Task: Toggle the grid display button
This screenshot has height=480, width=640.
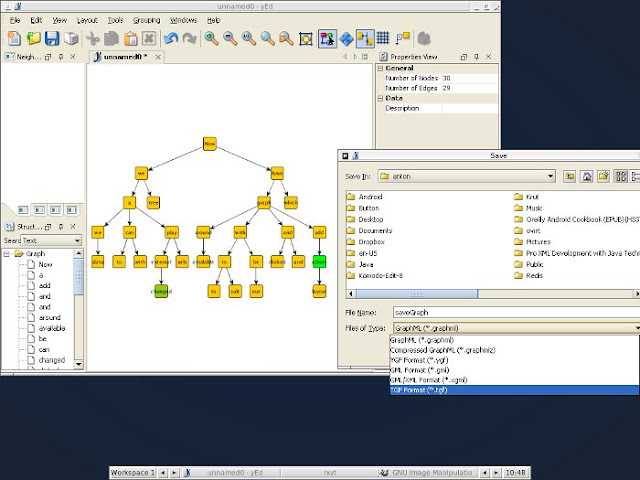Action: coord(383,39)
